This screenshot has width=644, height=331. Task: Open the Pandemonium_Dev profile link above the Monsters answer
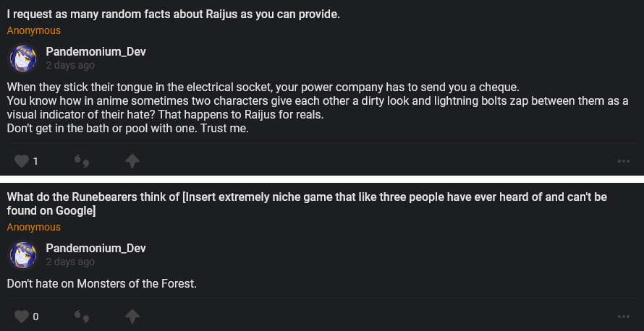[96, 249]
